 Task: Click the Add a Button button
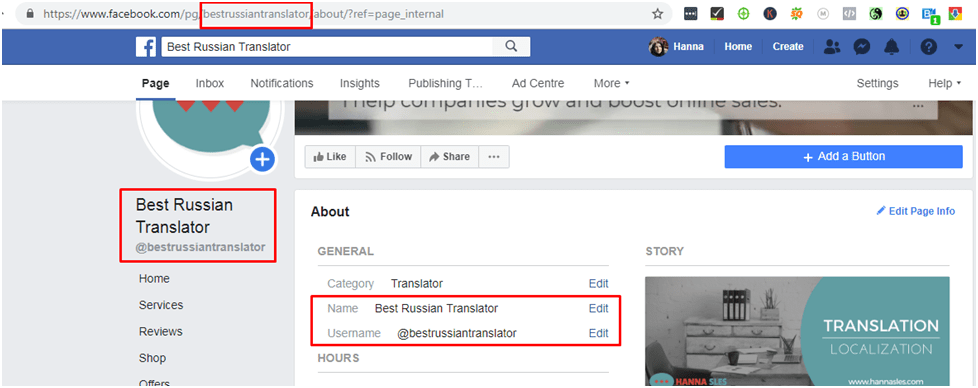[x=843, y=157]
